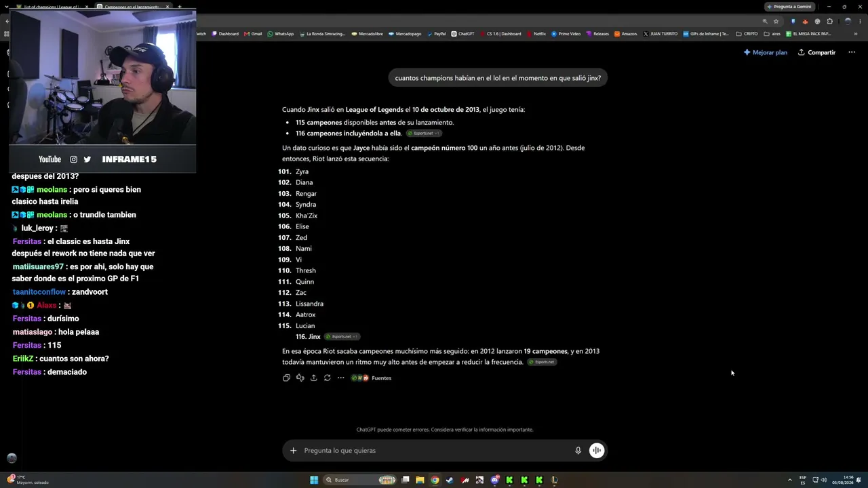The height and width of the screenshot is (488, 868).
Task: Switch to 'Campeones en el lanzamiento' tab
Action: coord(134,7)
